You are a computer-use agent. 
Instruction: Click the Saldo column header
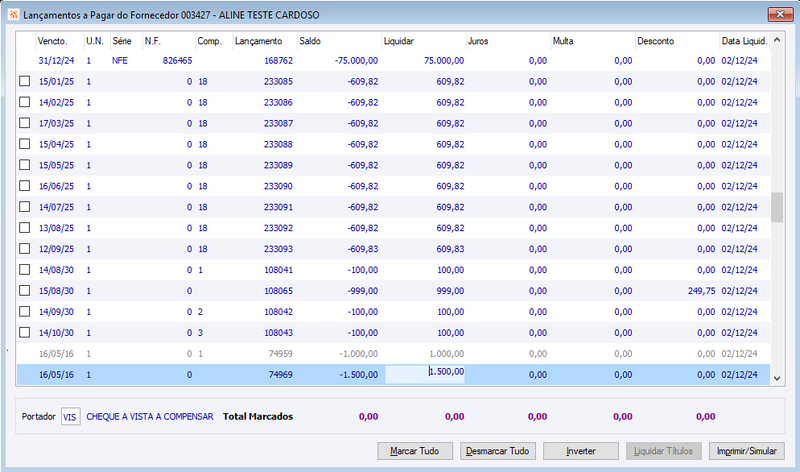310,41
